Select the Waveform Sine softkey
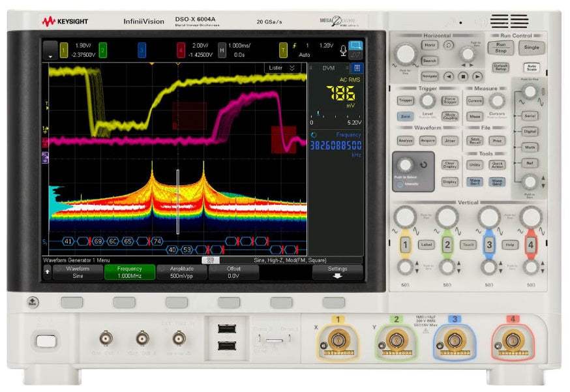Screen dimensions: 570x392 pos(78,272)
